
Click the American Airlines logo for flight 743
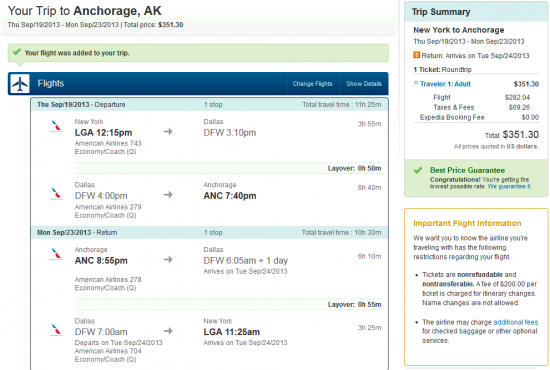click(56, 126)
